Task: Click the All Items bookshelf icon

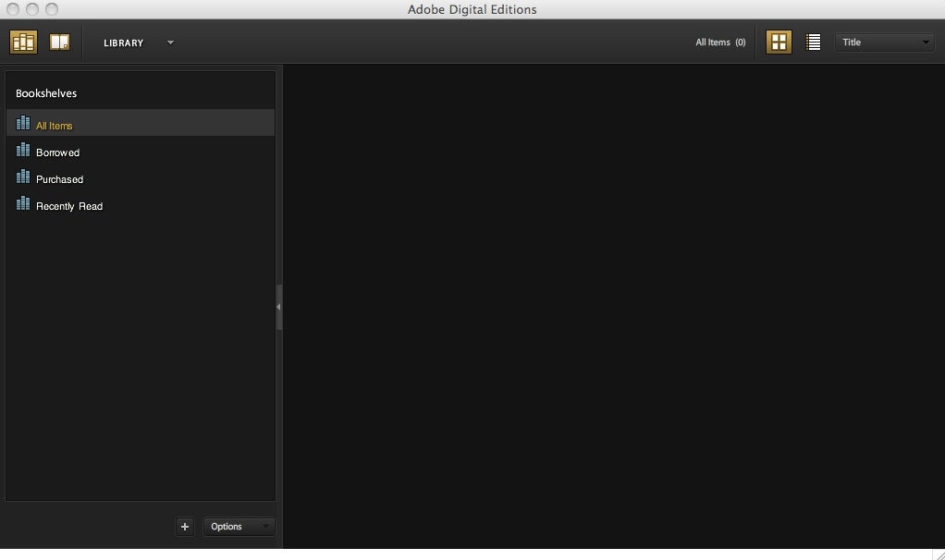Action: (23, 123)
